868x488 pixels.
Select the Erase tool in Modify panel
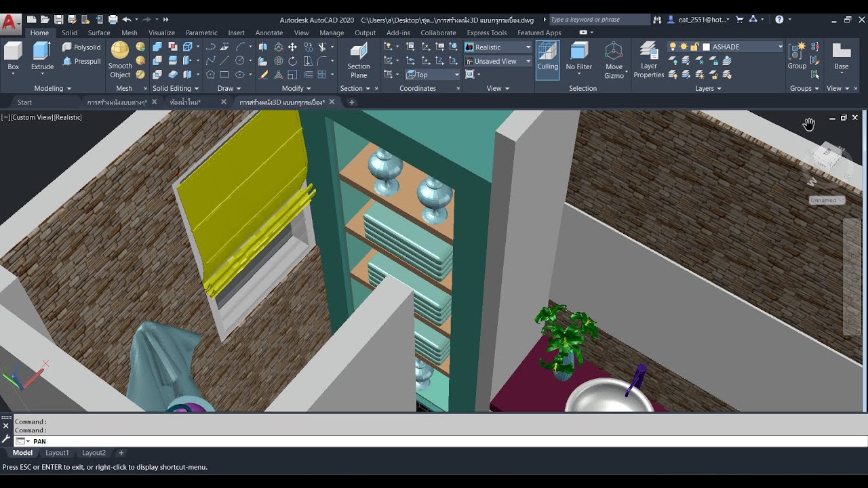click(262, 75)
